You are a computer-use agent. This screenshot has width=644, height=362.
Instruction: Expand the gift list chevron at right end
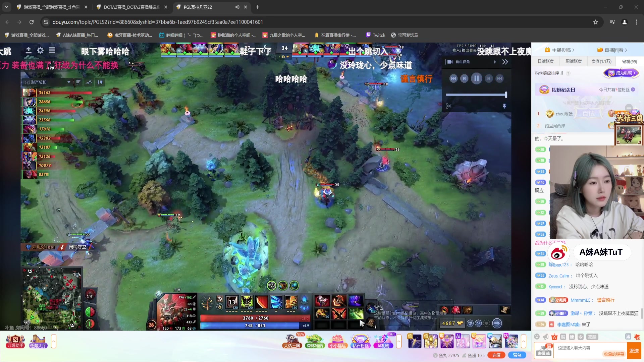pyautogui.click(x=524, y=342)
